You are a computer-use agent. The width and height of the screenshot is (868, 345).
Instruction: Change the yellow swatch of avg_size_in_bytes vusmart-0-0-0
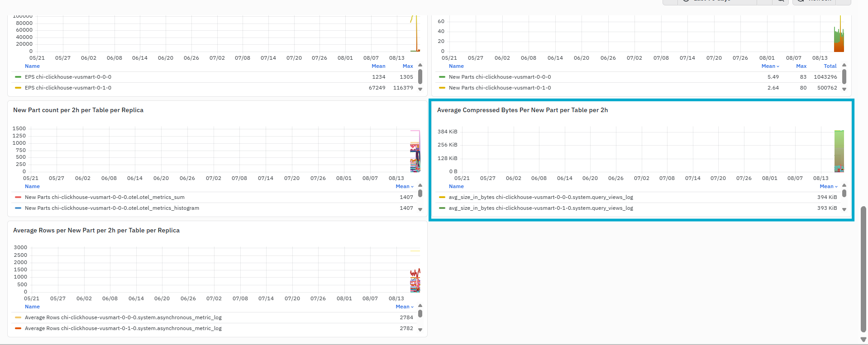coord(442,197)
